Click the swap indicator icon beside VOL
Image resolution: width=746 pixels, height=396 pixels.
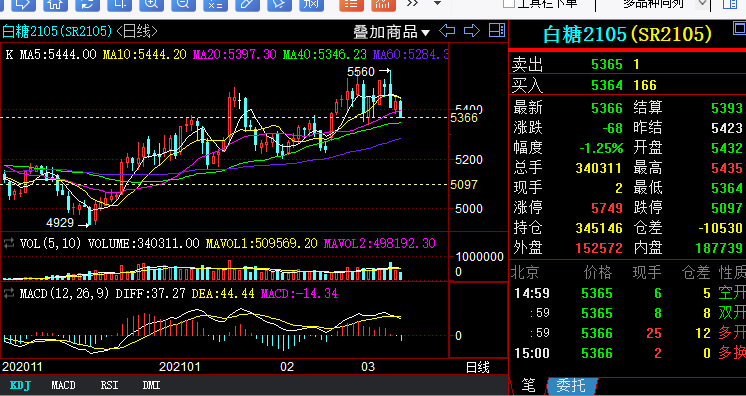[x=9, y=244]
